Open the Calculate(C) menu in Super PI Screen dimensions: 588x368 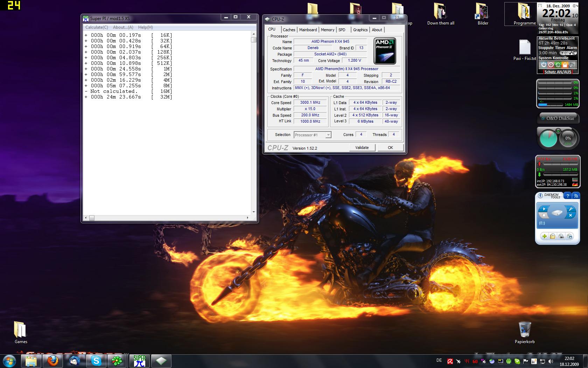pyautogui.click(x=97, y=27)
